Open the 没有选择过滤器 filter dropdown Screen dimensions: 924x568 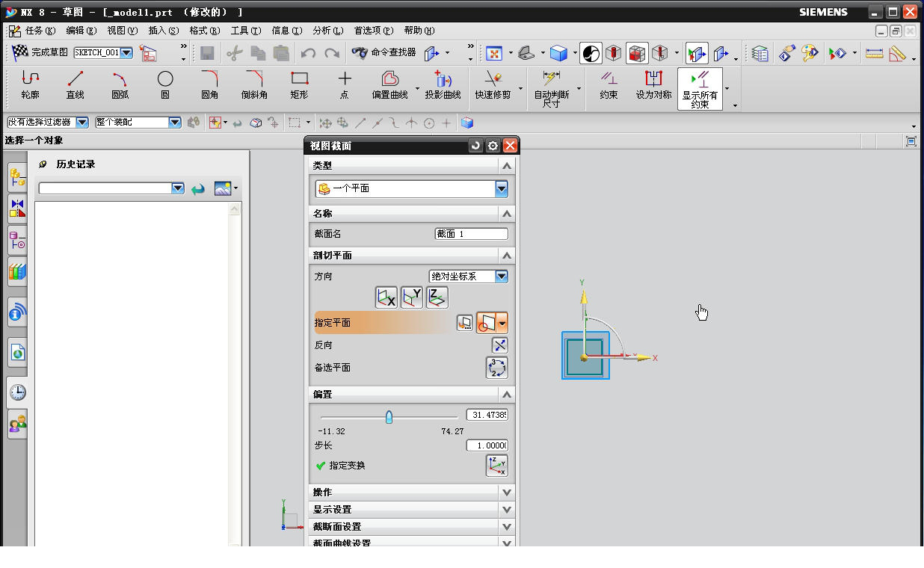[82, 123]
